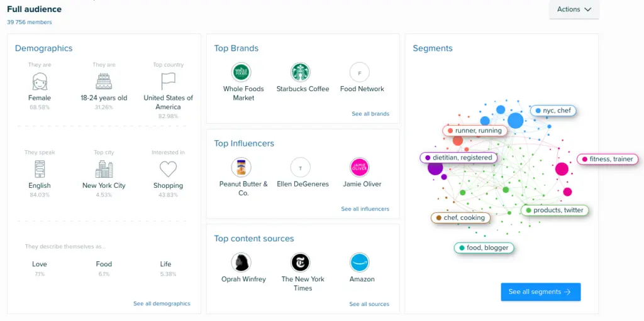Click See all segments button
The image size is (644, 321).
tap(540, 292)
